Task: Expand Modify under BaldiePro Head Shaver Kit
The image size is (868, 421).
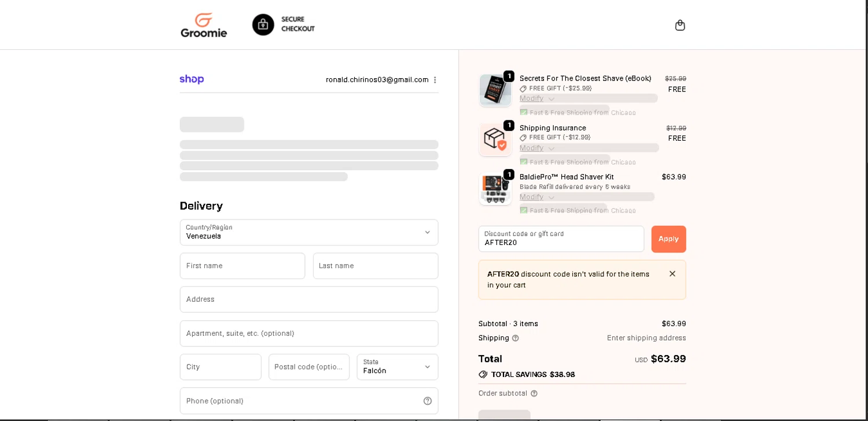Action: click(x=537, y=197)
